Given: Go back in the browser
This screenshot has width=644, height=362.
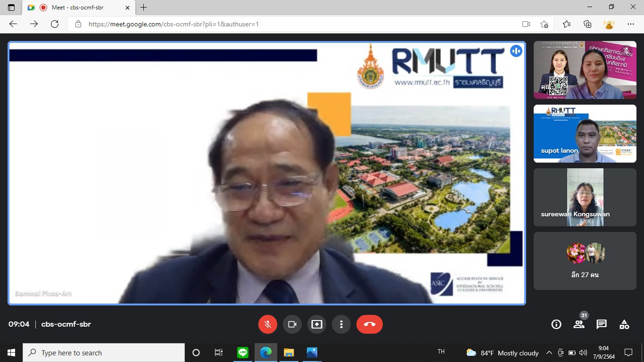Looking at the screenshot, I should coord(13,24).
